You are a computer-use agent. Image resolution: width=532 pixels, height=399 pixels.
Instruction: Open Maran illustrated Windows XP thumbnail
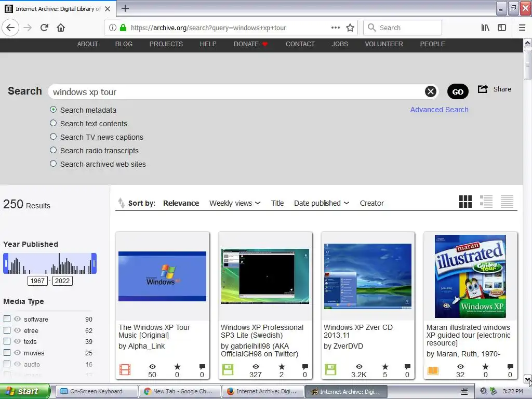click(470, 276)
